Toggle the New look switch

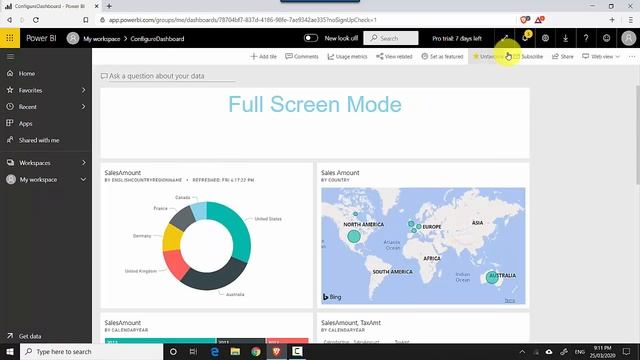click(x=311, y=38)
